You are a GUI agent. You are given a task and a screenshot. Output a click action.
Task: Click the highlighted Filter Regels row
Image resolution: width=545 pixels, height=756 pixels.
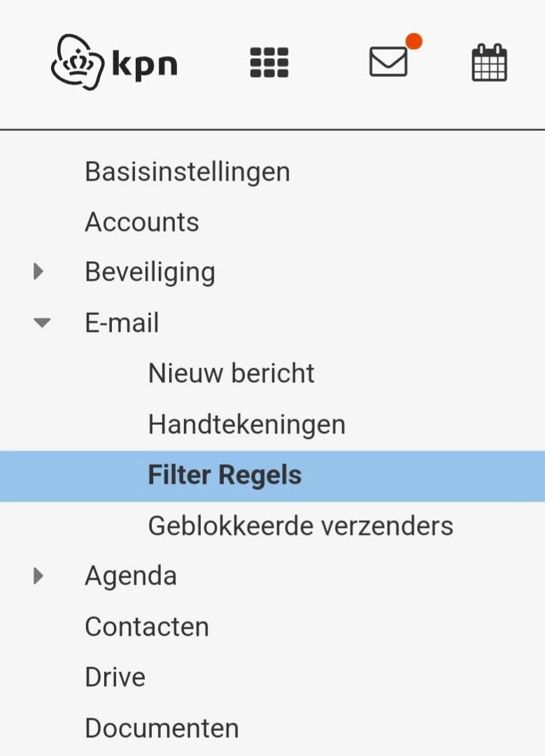225,475
